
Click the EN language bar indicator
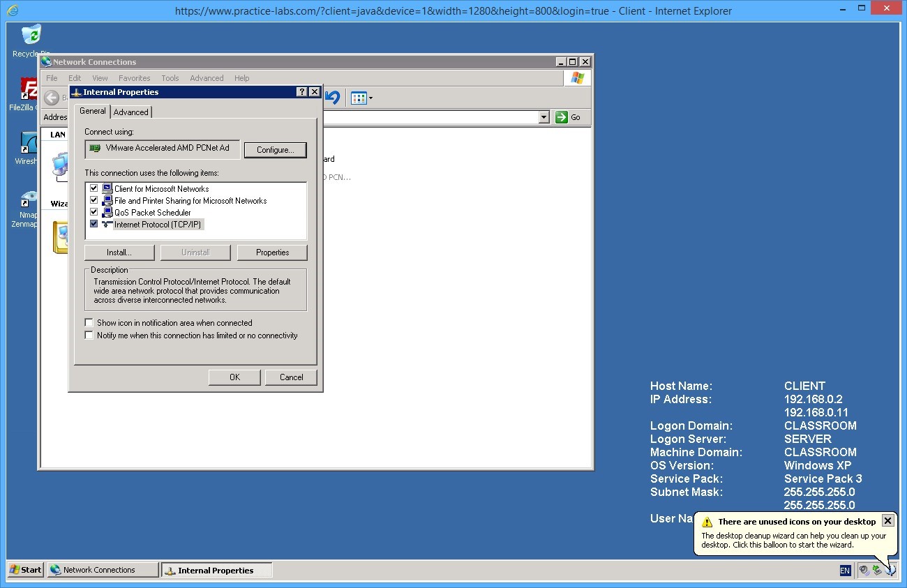click(x=845, y=571)
